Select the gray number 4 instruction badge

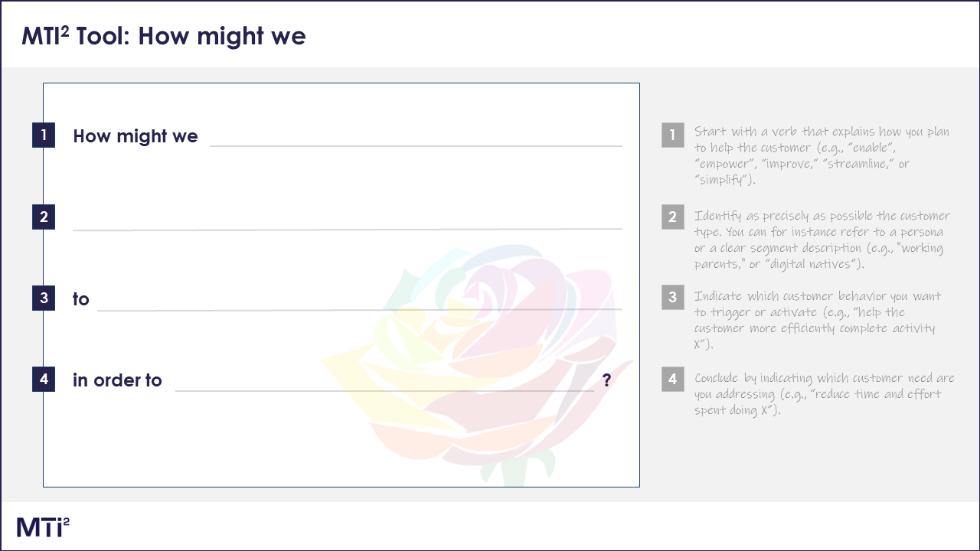pyautogui.click(x=673, y=380)
